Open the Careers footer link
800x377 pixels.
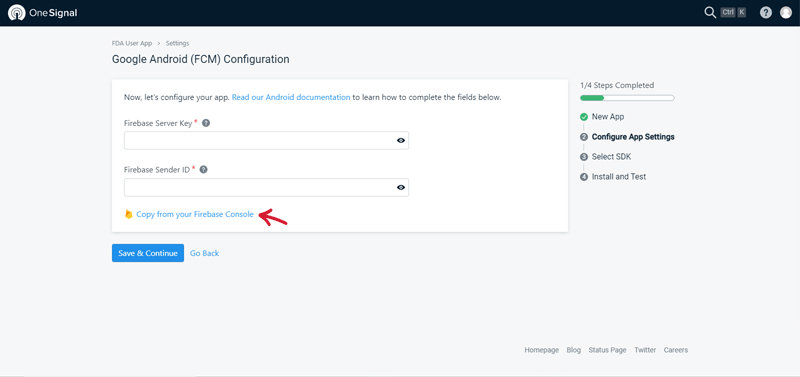tap(676, 350)
